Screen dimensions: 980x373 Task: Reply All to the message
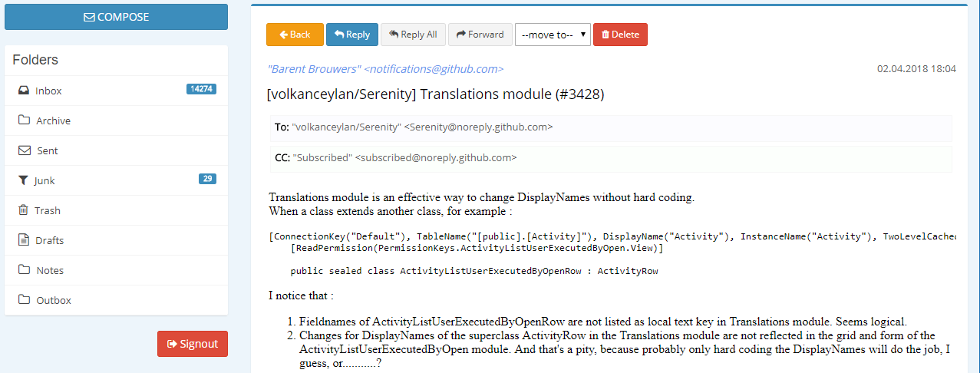coord(413,35)
